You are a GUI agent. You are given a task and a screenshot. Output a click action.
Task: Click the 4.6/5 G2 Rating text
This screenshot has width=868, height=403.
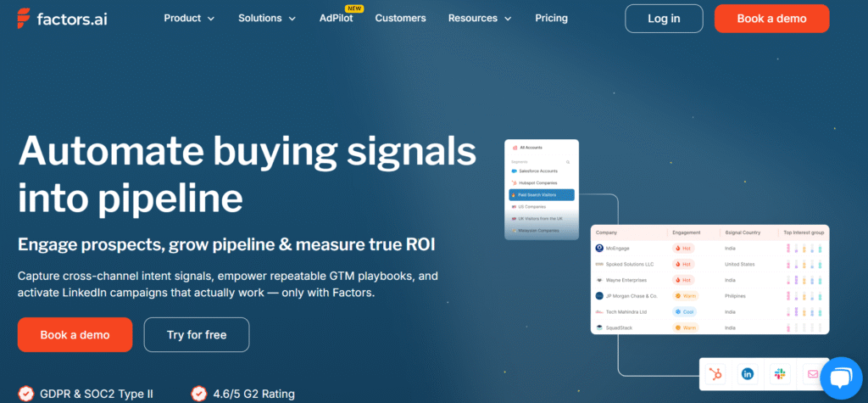tap(254, 395)
